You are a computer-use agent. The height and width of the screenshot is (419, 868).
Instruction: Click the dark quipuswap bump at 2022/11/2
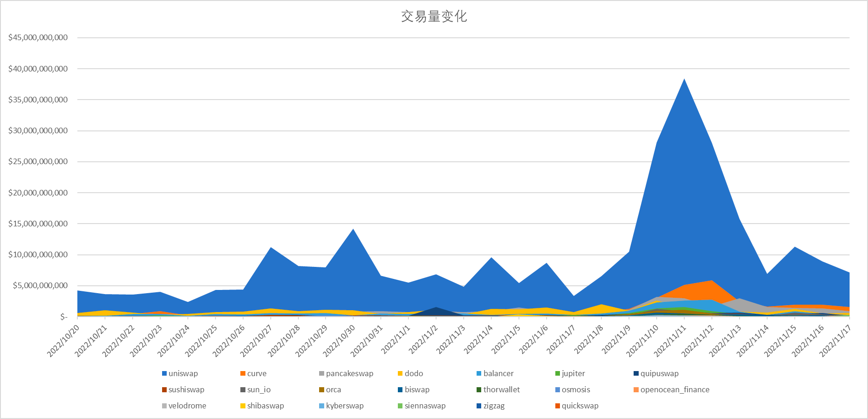click(x=436, y=312)
